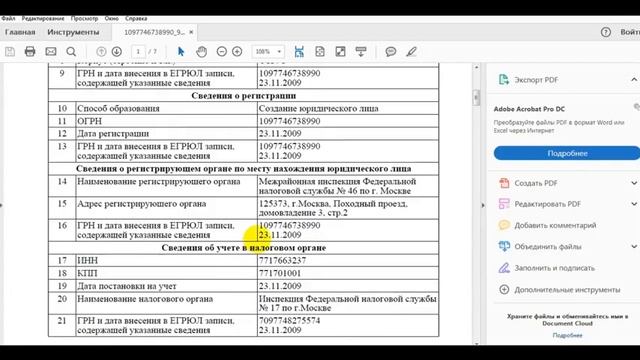Image resolution: width=640 pixels, height=360 pixels.
Task: Click the Save file icon
Action: pyautogui.click(x=10, y=51)
